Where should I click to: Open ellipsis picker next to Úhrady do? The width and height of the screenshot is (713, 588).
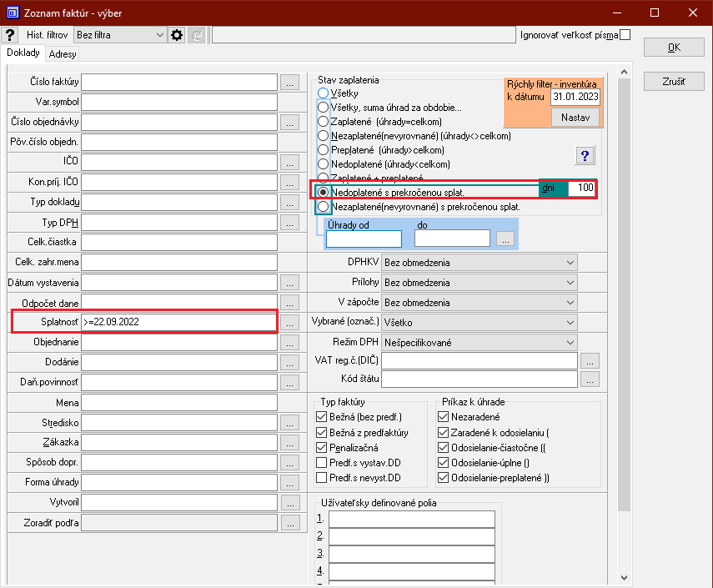click(505, 239)
